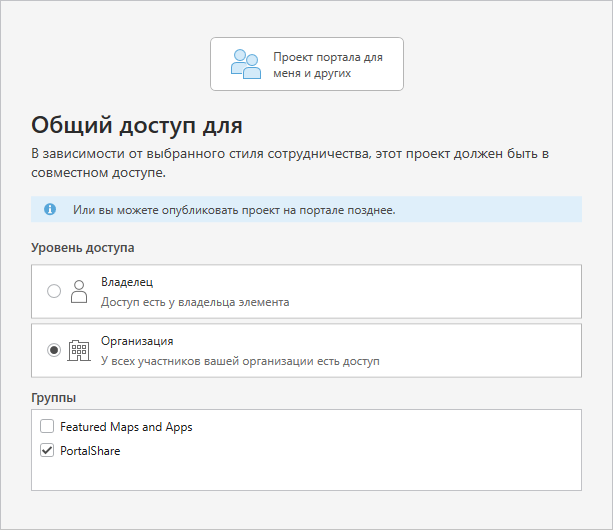This screenshot has height=530, width=613.
Task: Enable the Featured Maps and Apps checkbox
Action: [47, 427]
